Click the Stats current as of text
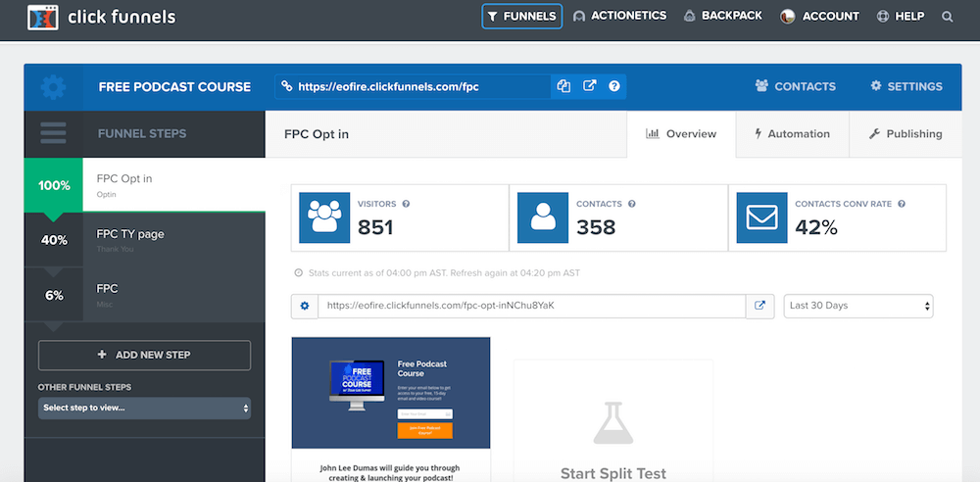The width and height of the screenshot is (980, 482). click(444, 273)
